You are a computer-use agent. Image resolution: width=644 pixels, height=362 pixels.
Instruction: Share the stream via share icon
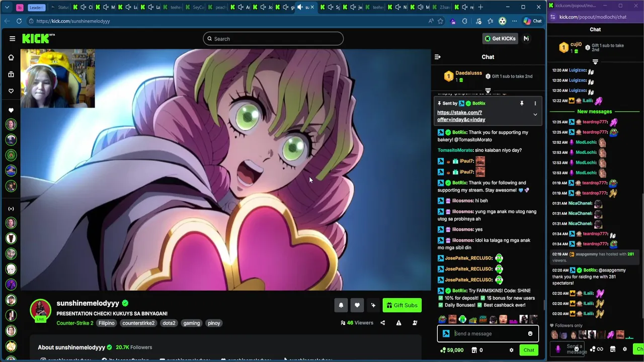pos(382,323)
